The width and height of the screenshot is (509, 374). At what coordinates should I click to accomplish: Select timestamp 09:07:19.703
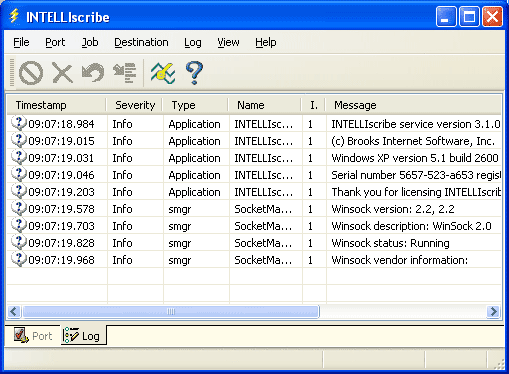pyautogui.click(x=61, y=226)
